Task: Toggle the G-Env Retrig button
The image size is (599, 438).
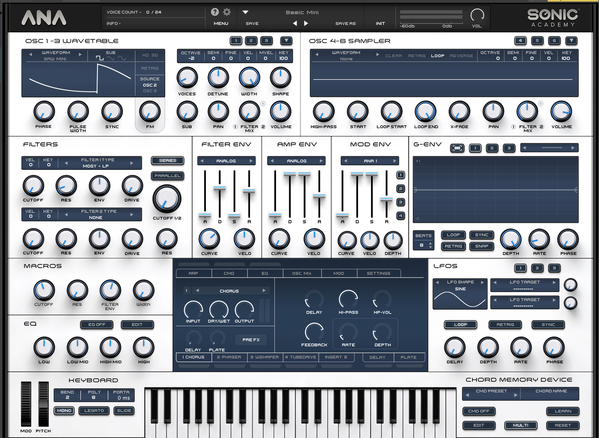Action: coord(453,246)
